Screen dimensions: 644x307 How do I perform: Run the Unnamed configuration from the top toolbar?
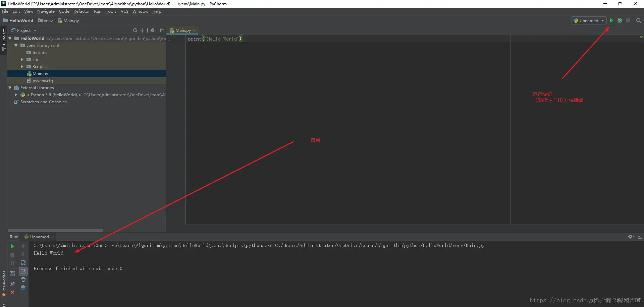click(x=611, y=21)
